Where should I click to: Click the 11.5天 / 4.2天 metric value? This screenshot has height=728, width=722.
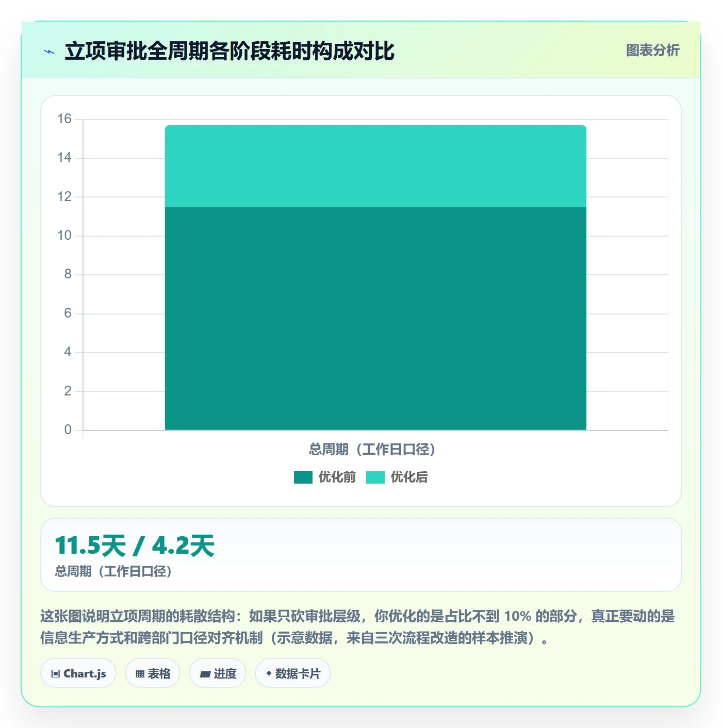point(135,545)
